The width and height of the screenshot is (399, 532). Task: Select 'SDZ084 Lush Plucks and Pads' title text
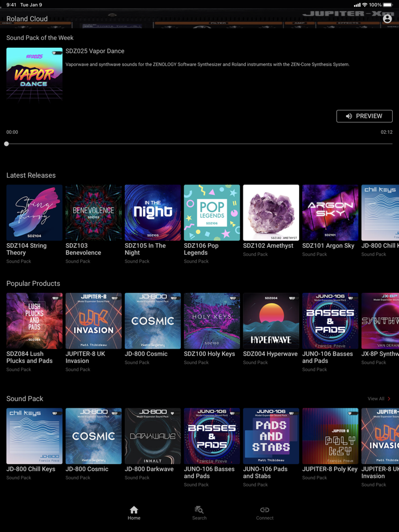30,357
